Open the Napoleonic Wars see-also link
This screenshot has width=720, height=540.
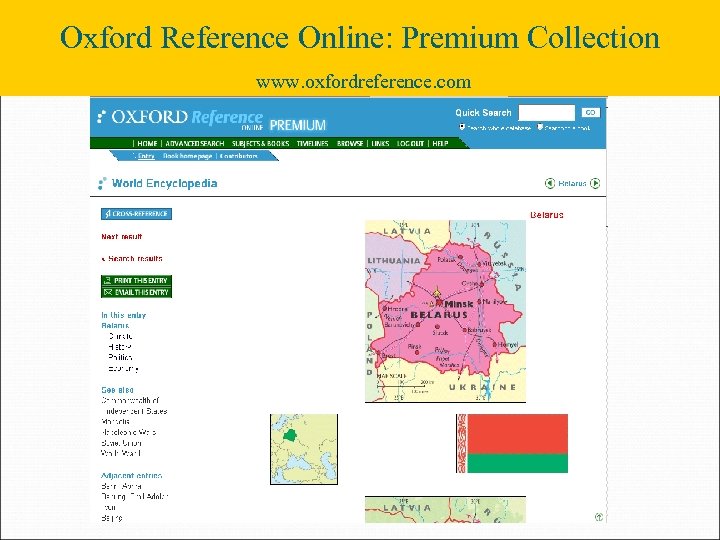[x=129, y=432]
